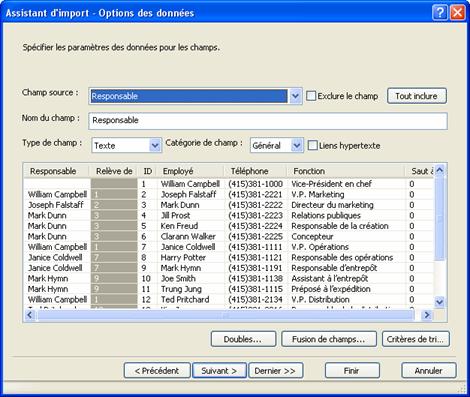
Task: Click the horizontal scroll left arrow
Action: (30, 315)
